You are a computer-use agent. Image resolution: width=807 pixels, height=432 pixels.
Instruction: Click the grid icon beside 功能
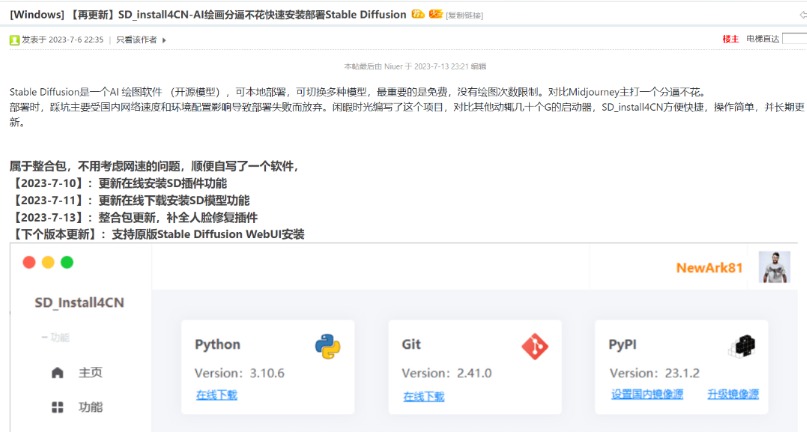58,407
